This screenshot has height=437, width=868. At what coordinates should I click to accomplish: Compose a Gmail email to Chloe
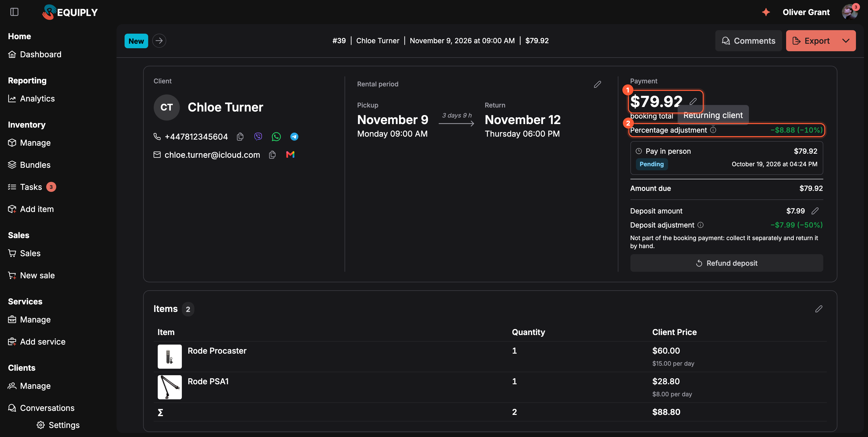point(290,155)
